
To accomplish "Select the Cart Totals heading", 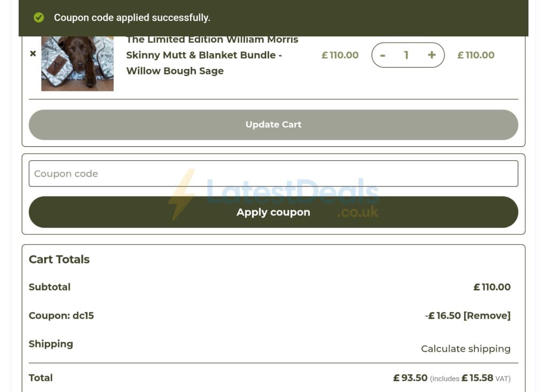I will point(59,260).
